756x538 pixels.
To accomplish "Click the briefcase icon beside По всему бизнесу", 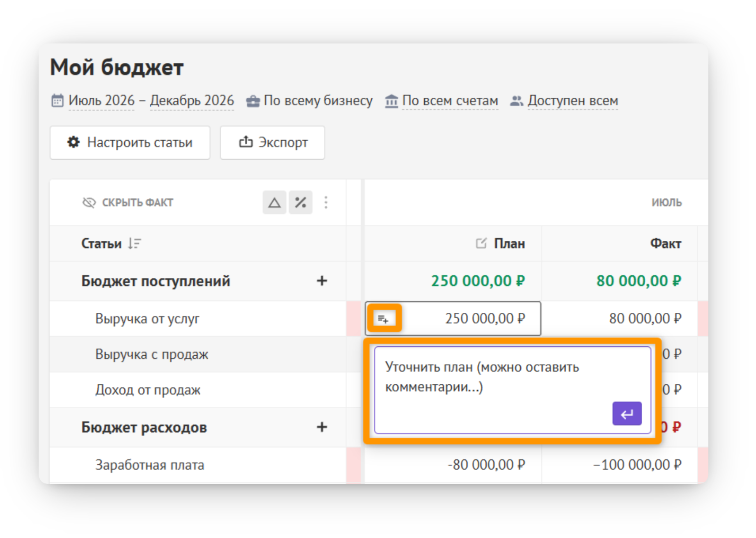I will (x=253, y=101).
